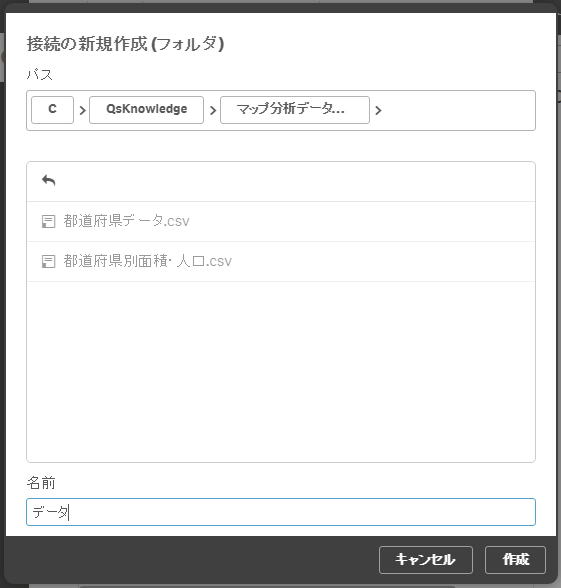Click the file icon beside 都道府県別面積・人口.csv
561x588 pixels.
pyautogui.click(x=48, y=261)
